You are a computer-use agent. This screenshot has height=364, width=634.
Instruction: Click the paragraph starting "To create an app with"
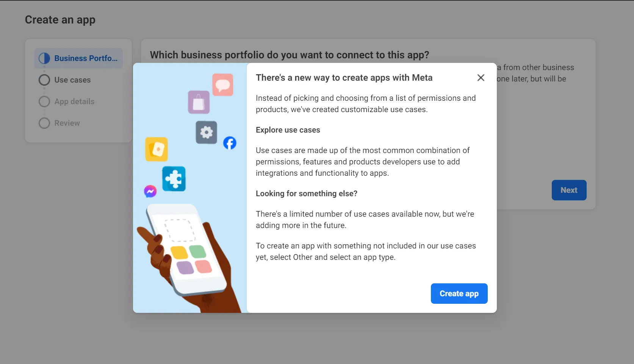tap(366, 252)
